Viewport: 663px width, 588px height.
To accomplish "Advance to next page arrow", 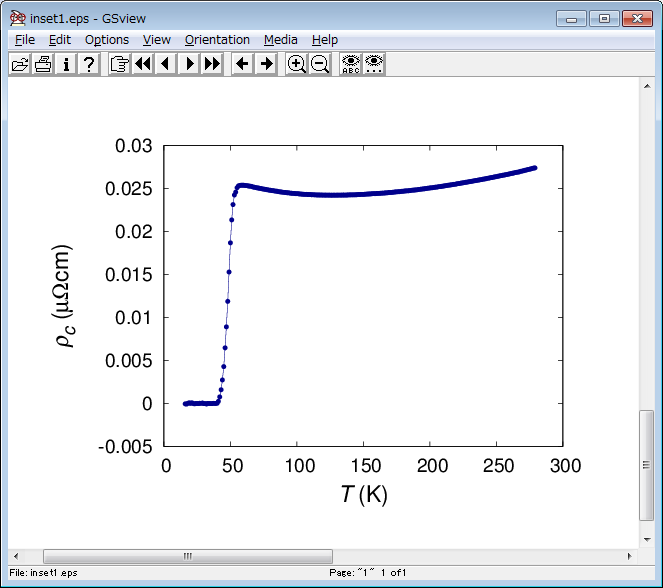I will coord(189,64).
